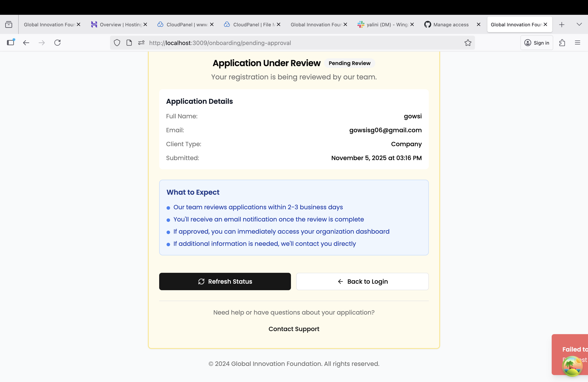Click the Back to Login button
The image size is (588, 382).
click(362, 281)
